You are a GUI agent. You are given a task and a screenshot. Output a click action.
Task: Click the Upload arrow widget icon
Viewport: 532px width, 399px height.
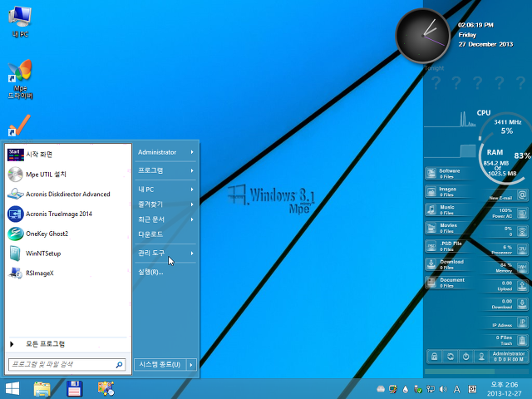[522, 286]
